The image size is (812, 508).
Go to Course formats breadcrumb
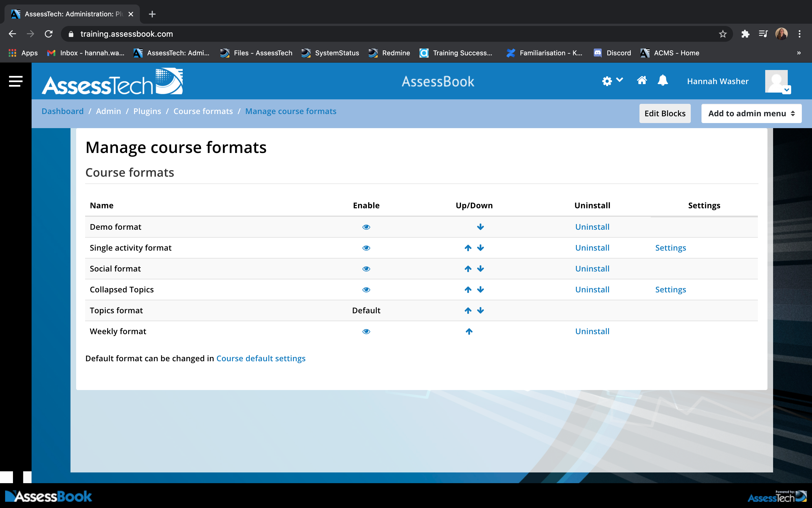[203, 111]
